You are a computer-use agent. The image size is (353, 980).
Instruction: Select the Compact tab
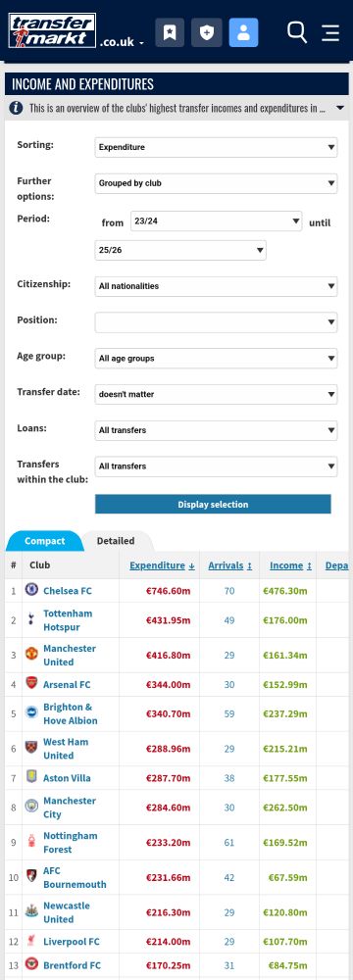pyautogui.click(x=44, y=541)
